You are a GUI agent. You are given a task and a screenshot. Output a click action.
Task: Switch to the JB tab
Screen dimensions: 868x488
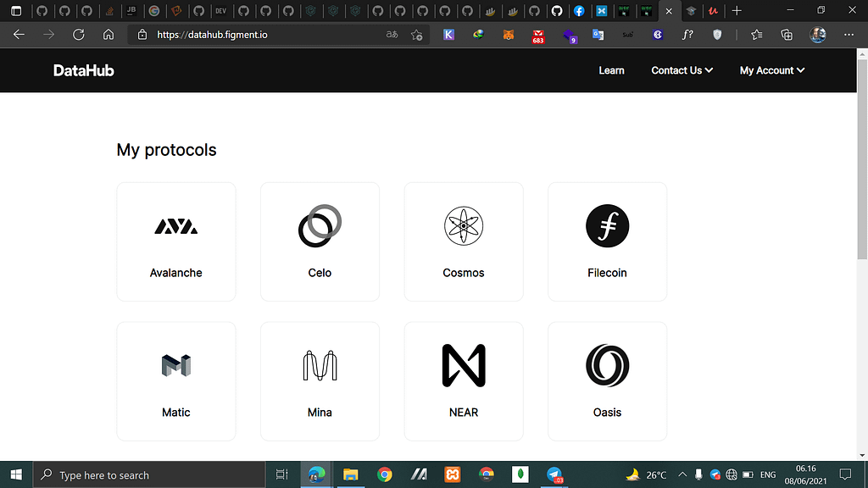point(131,10)
